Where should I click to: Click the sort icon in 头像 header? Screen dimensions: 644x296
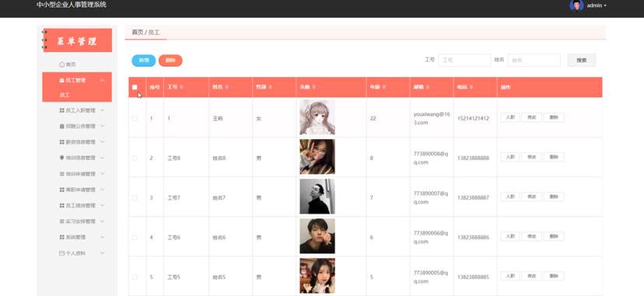313,87
